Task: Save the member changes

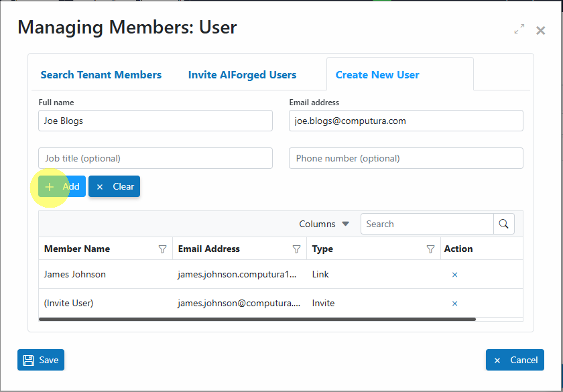Action: 41,360
